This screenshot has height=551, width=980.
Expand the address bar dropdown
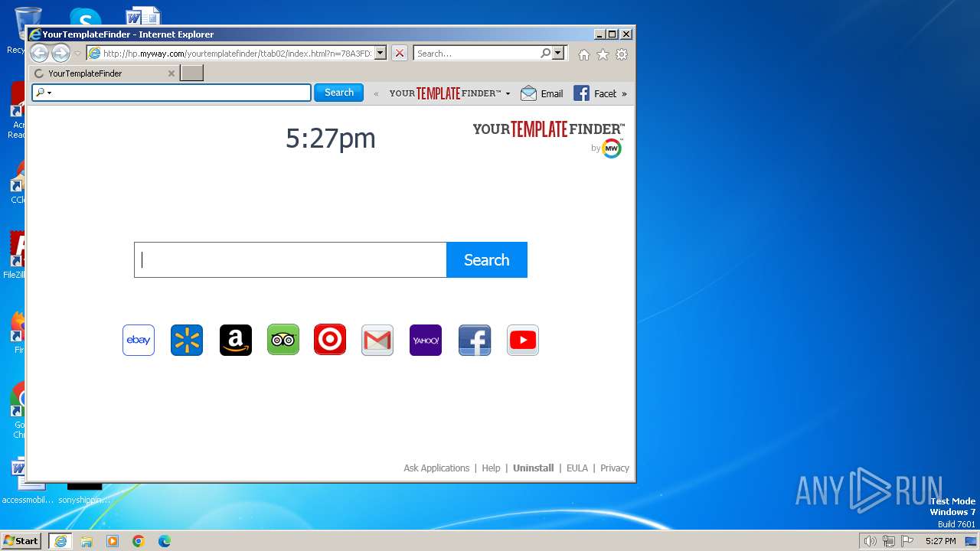[381, 54]
